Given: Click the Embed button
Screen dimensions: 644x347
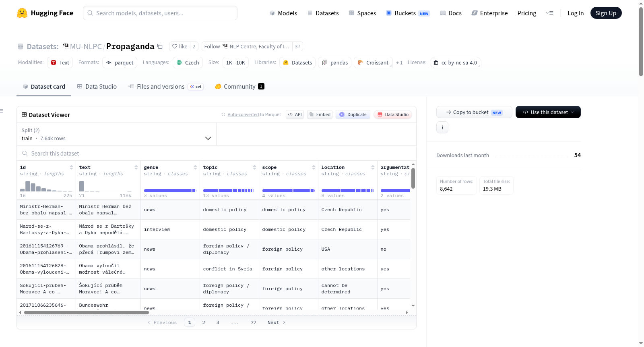Looking at the screenshot, I should [320, 114].
